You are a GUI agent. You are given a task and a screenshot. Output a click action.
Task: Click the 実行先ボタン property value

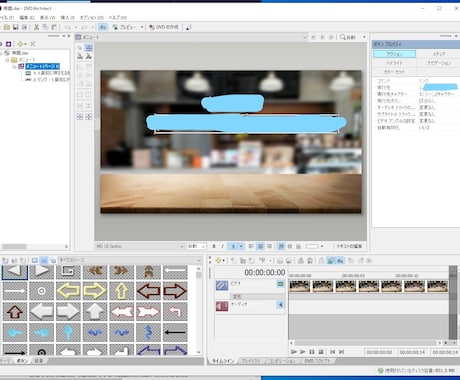point(438,101)
